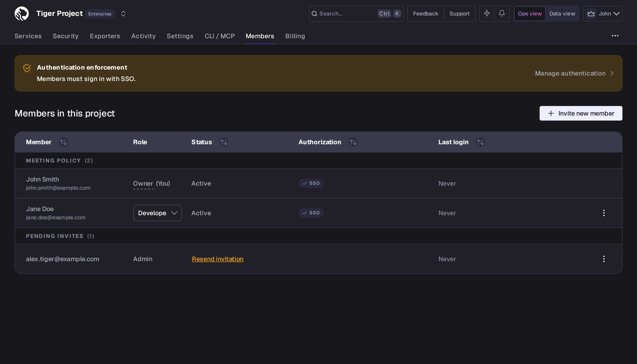Click the authentication shield icon
This screenshot has height=364, width=637.
click(27, 68)
